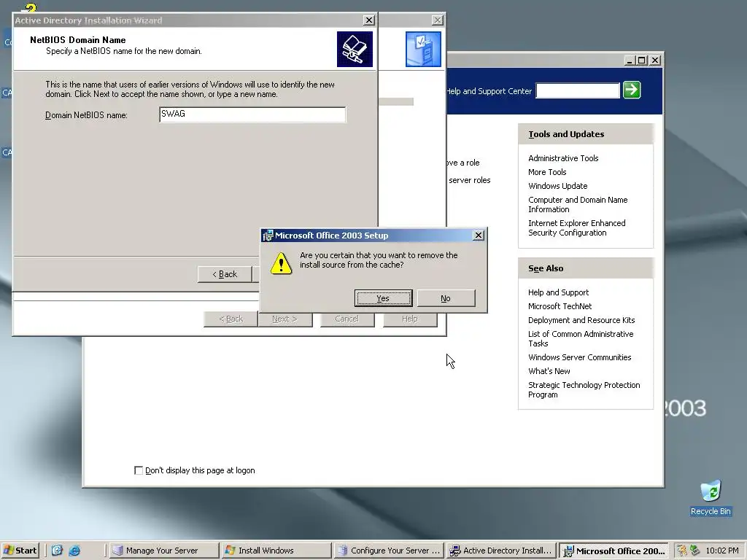Minimize the Manage Your Server window
The width and height of the screenshot is (747, 560).
630,61
